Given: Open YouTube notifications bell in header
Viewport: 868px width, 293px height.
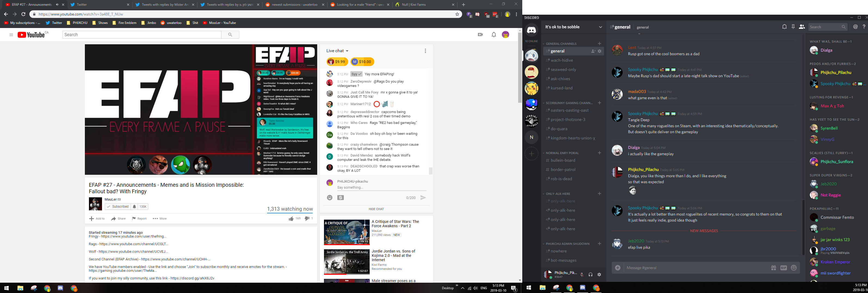Looking at the screenshot, I should click(494, 35).
